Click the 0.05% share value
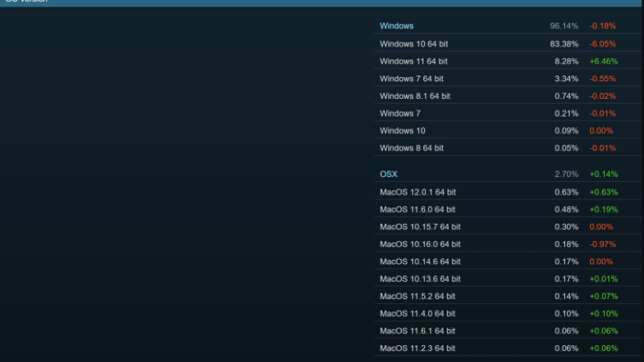 567,148
